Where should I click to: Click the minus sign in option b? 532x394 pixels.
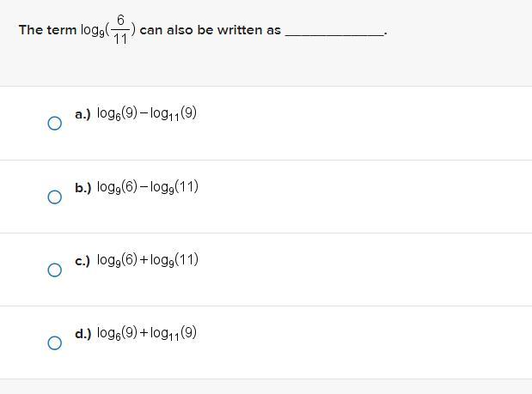(144, 187)
